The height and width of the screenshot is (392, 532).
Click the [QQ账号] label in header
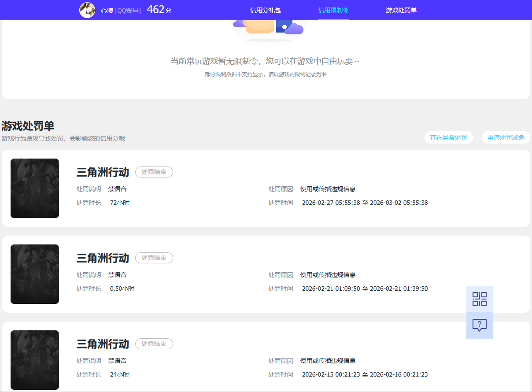128,11
